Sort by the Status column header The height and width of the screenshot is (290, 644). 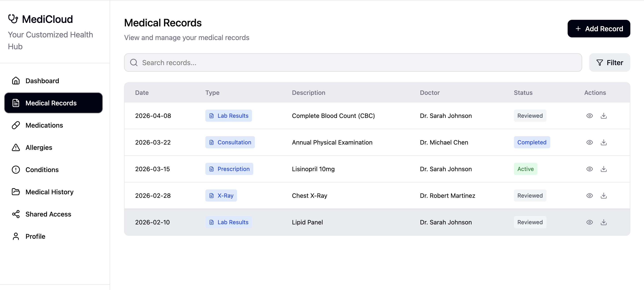[x=523, y=93]
